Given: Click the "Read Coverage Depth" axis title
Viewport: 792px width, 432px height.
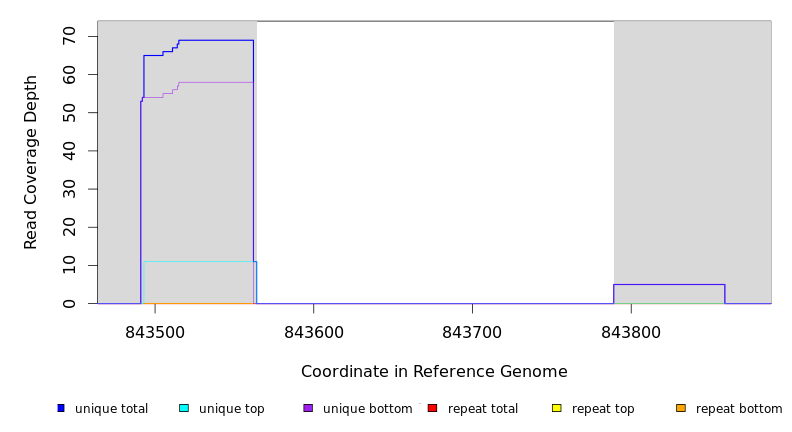Looking at the screenshot, I should [31, 162].
